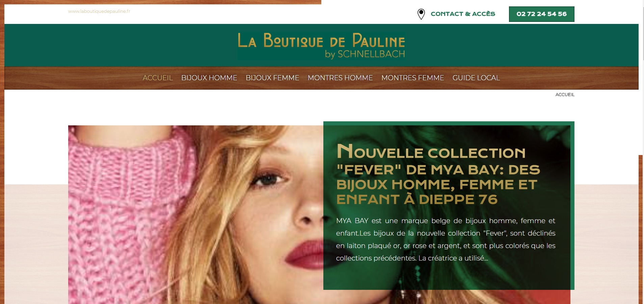Call the 02 72 24 54 56 button
The width and height of the screenshot is (644, 304).
[x=541, y=14]
